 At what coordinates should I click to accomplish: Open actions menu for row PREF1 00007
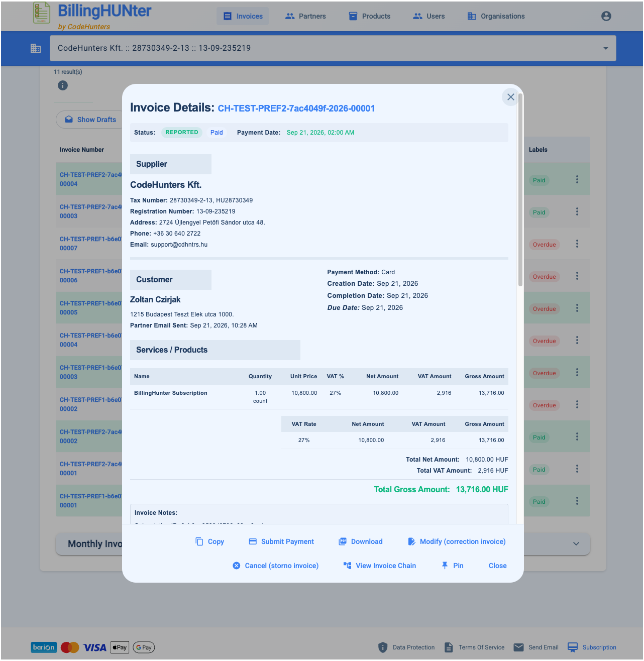577,244
